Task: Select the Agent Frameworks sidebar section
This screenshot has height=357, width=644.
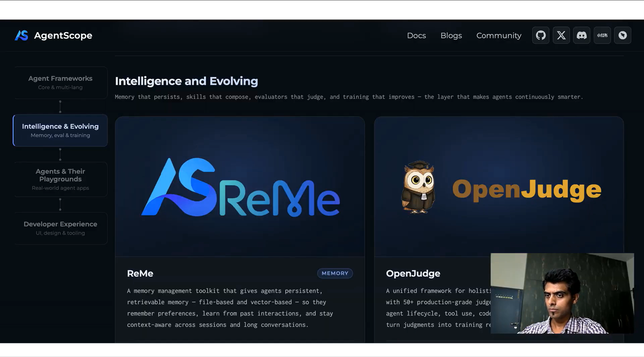Action: (60, 83)
